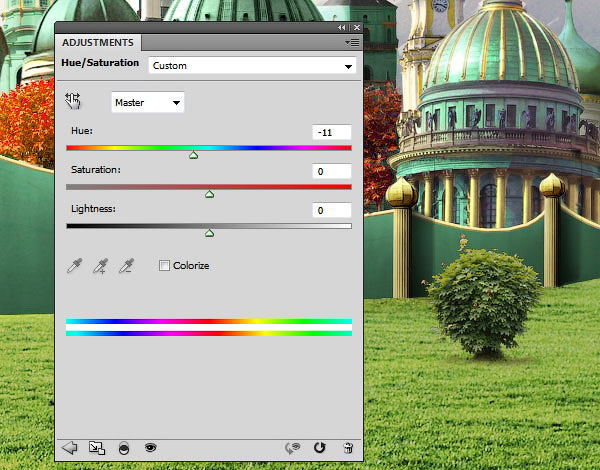Click the Lightness label text
The height and width of the screenshot is (470, 600).
(x=93, y=209)
